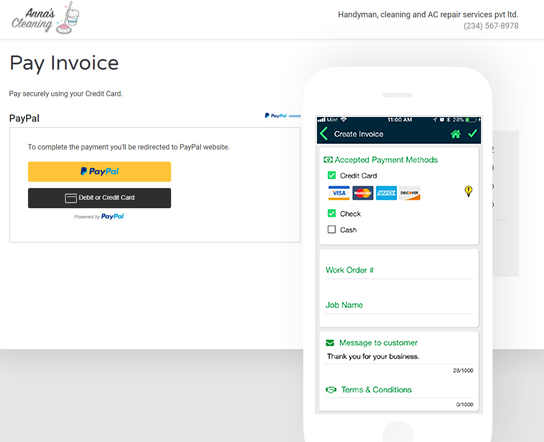Click the phone signal strength icon

click(321, 120)
